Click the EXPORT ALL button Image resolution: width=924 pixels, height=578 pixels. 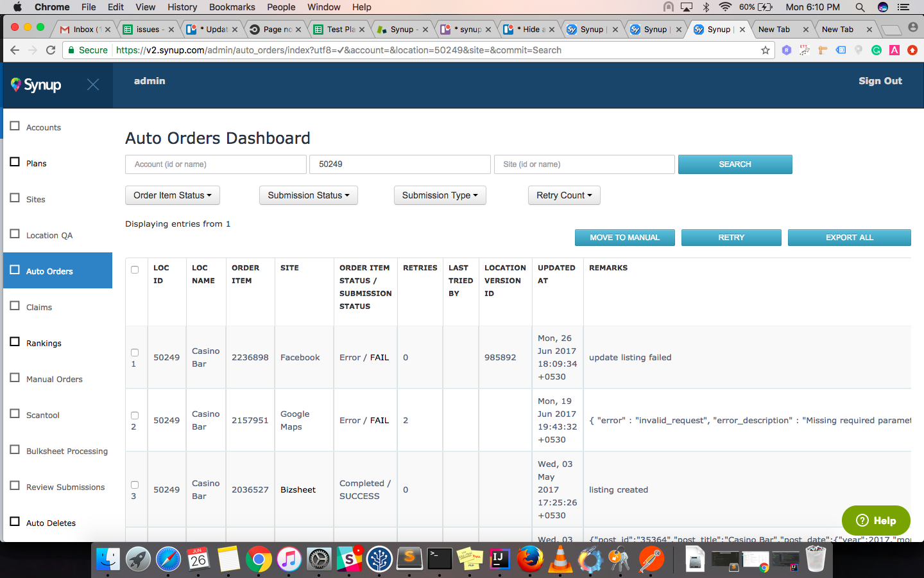[850, 238]
